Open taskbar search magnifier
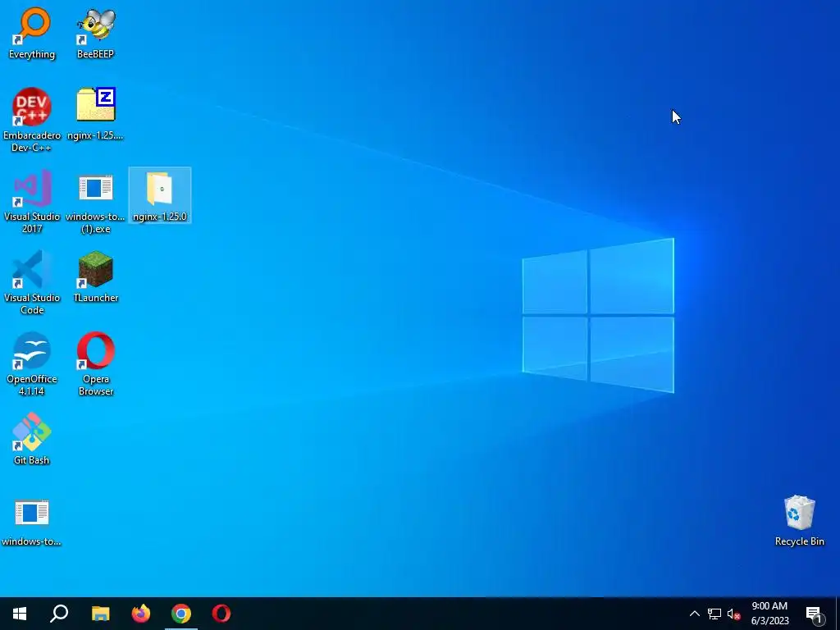Viewport: 840px width, 630px height. pyautogui.click(x=59, y=614)
